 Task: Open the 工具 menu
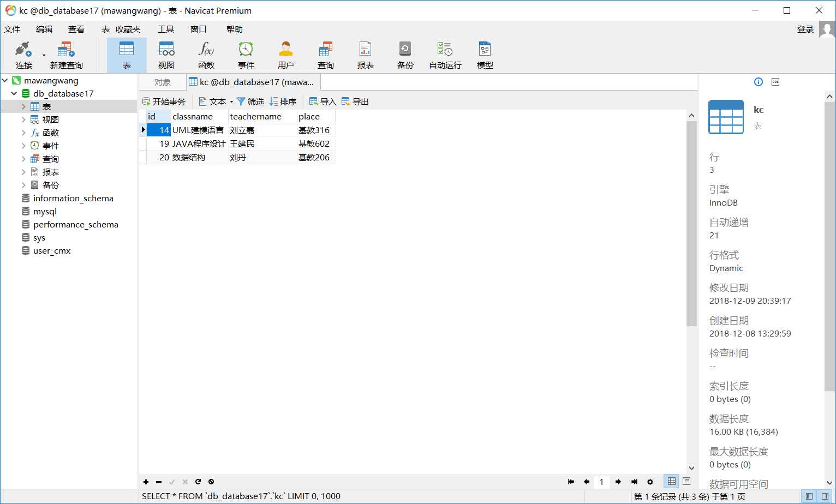166,29
